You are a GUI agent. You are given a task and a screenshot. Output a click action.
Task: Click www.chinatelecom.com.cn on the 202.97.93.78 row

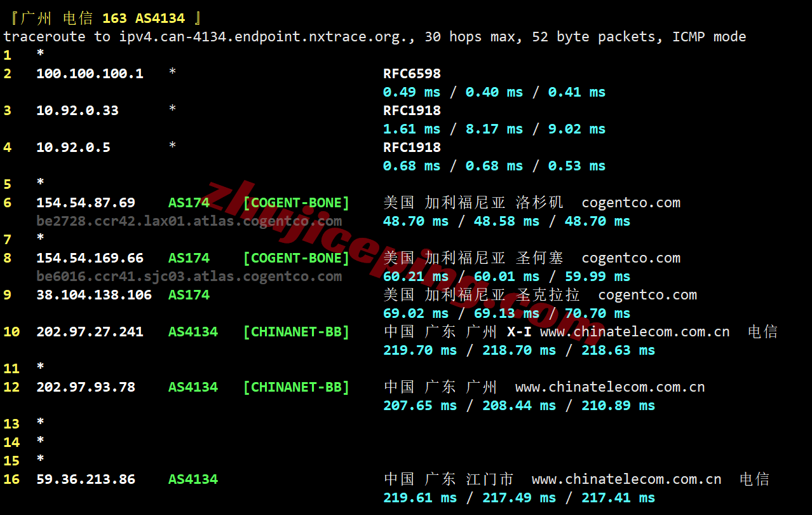610,387
